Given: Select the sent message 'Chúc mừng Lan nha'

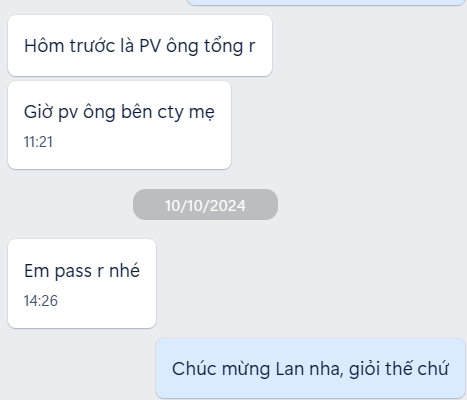Looking at the screenshot, I should (310, 368).
